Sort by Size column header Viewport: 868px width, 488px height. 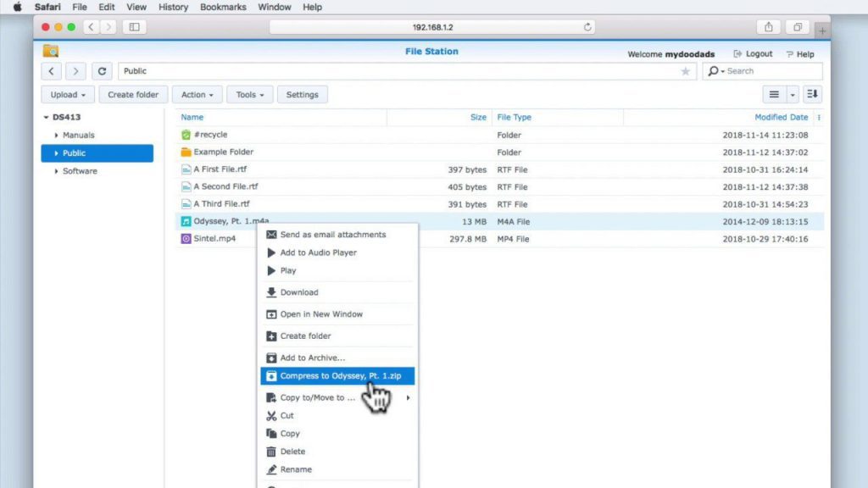[478, 117]
